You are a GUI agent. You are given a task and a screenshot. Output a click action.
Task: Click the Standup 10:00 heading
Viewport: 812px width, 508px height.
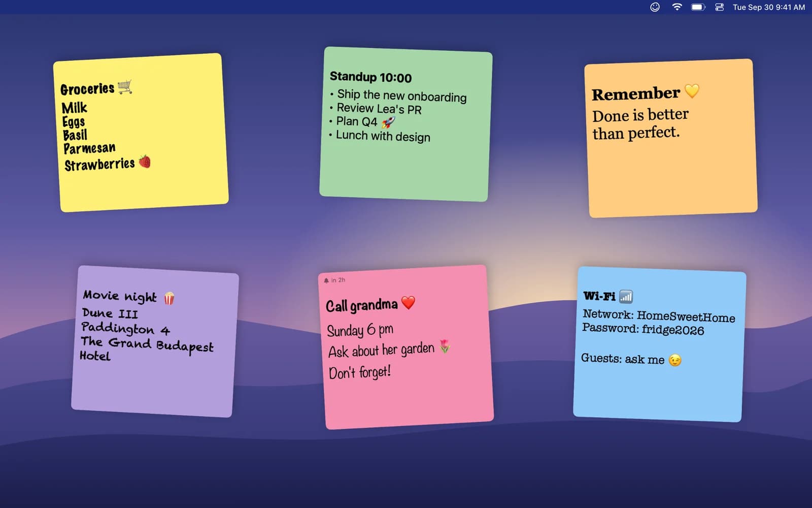tap(370, 77)
